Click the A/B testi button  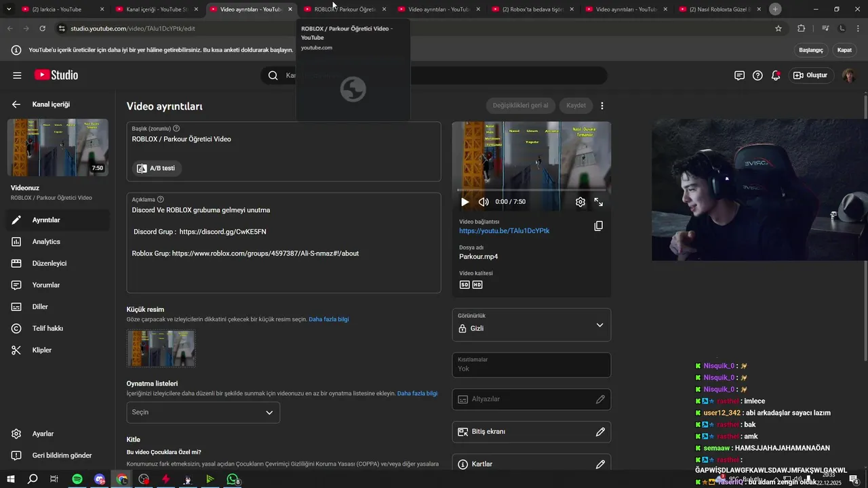[x=157, y=168]
